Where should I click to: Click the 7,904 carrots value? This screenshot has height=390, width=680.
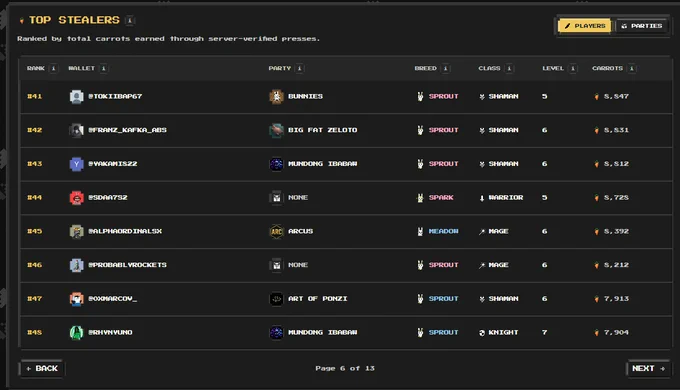(616, 332)
